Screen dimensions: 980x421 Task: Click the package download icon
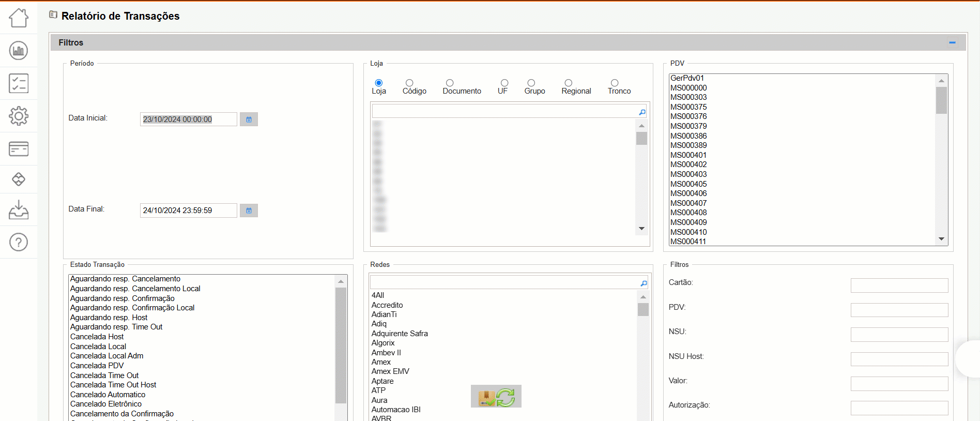click(x=486, y=398)
